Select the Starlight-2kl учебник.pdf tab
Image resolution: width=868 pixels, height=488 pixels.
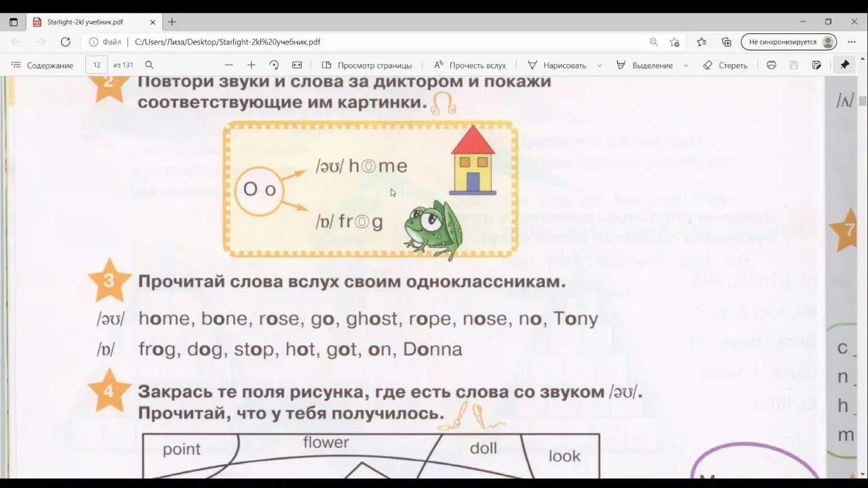94,22
